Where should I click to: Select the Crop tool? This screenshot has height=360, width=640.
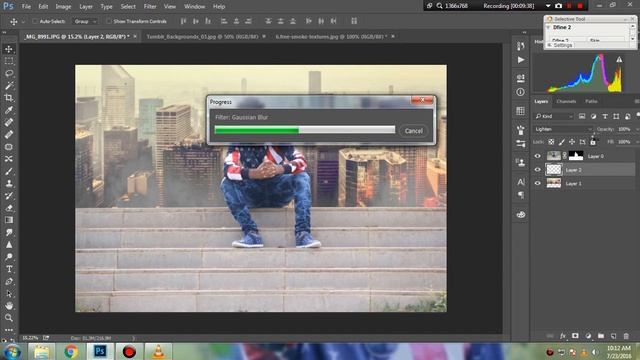9,98
